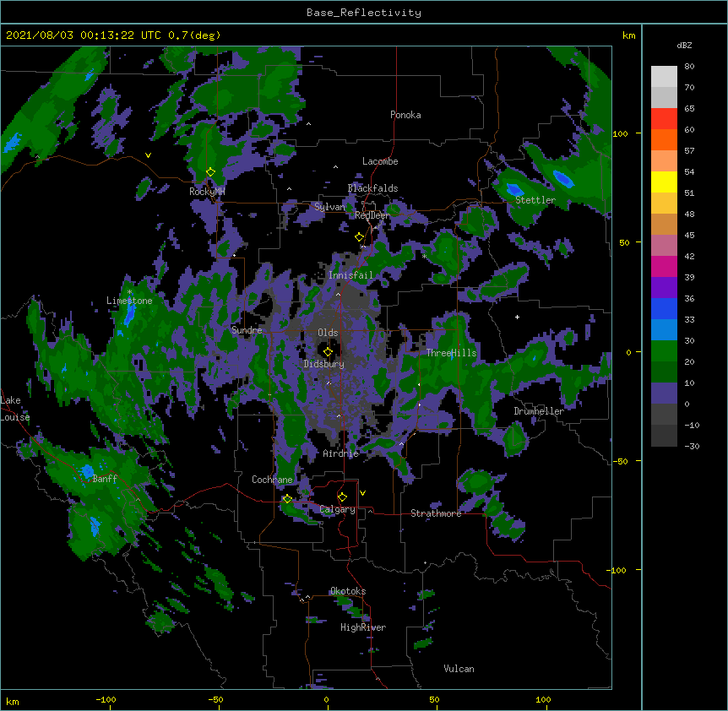The image size is (728, 711).
Task: Pick the light gray swatch between 70 and 65
Action: coord(664,97)
